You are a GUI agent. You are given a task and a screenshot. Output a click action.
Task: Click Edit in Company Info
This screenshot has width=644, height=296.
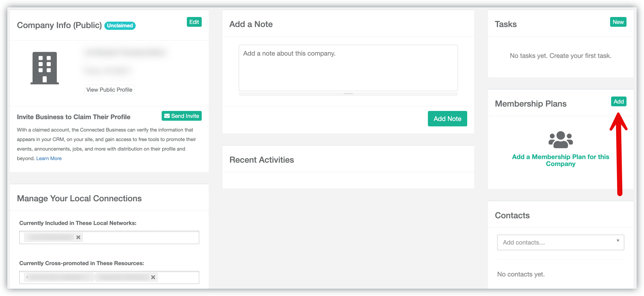[x=194, y=22]
